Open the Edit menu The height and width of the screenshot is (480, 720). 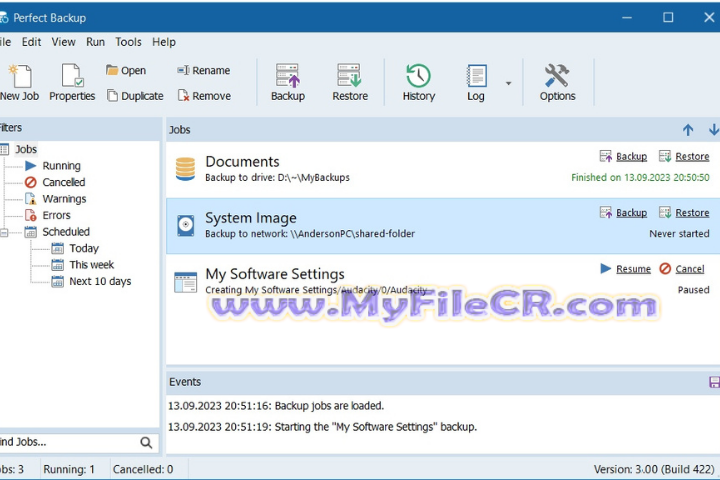31,42
